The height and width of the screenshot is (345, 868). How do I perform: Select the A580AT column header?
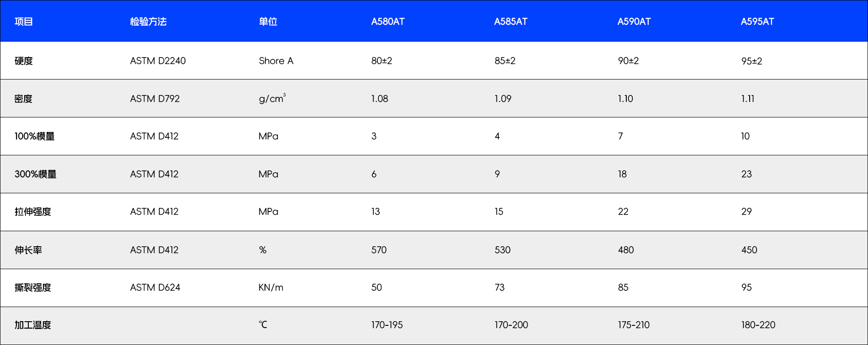click(x=387, y=21)
